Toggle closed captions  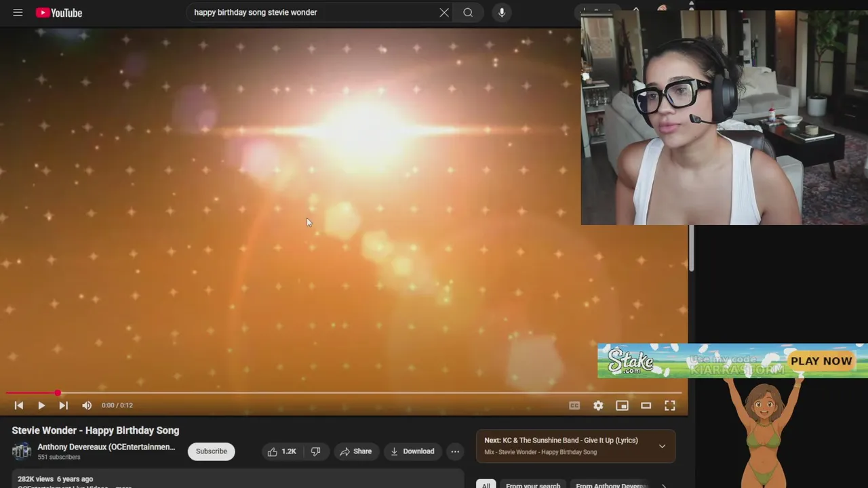pyautogui.click(x=574, y=405)
